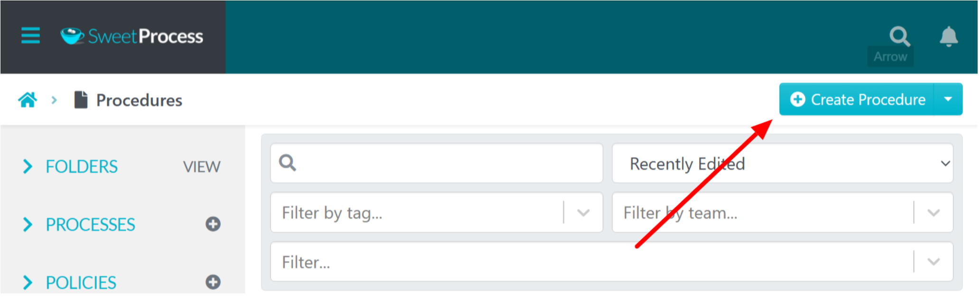Open the Create Procedure dropdown arrow
Screen dimensions: 980x299
[x=948, y=99]
